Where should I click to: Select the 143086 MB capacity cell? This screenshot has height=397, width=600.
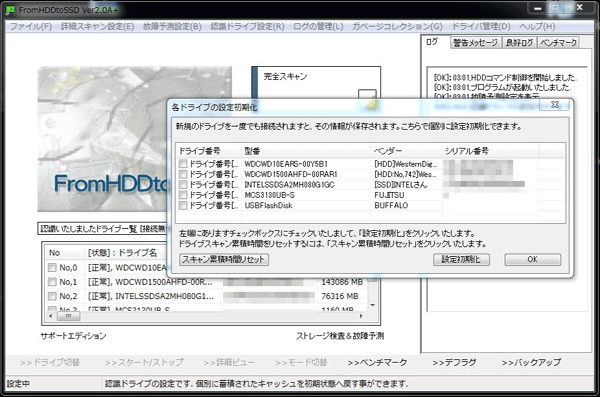342,282
